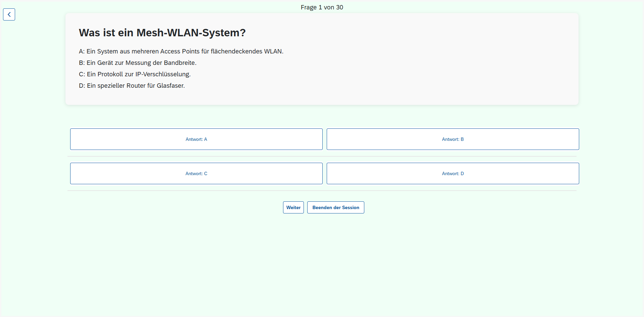Click option text A about Access Points

[x=181, y=51]
